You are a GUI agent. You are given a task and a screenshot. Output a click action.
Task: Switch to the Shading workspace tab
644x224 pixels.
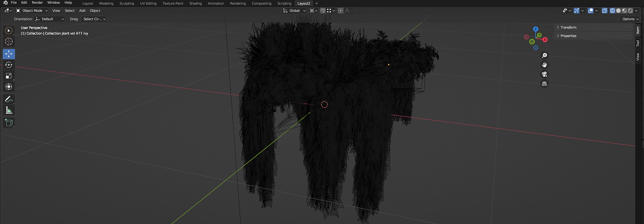pyautogui.click(x=195, y=3)
